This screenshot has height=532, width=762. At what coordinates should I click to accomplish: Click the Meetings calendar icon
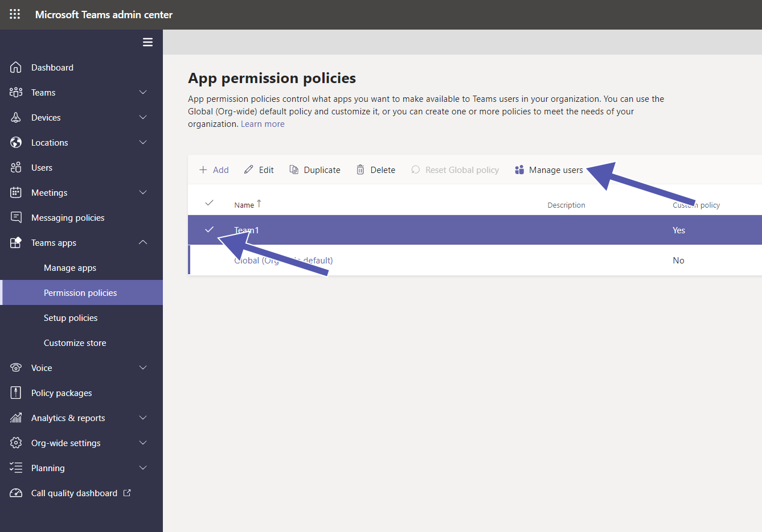pyautogui.click(x=16, y=192)
